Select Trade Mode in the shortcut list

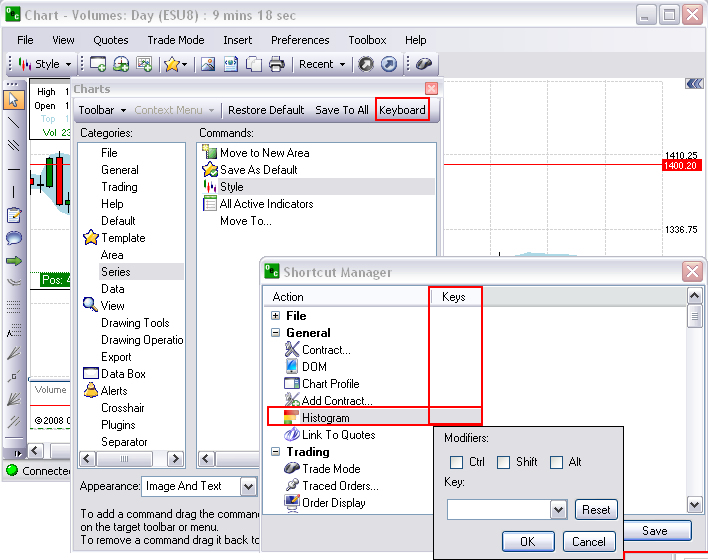point(330,469)
